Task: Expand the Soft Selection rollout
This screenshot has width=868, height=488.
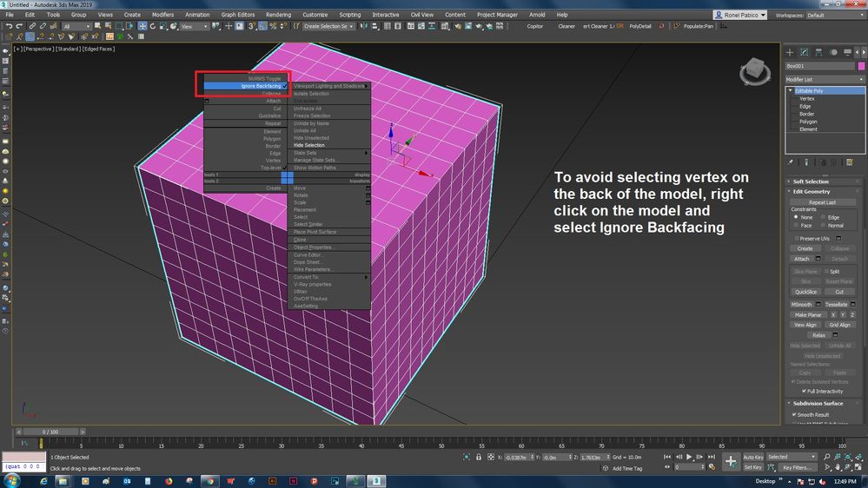Action: pyautogui.click(x=810, y=181)
